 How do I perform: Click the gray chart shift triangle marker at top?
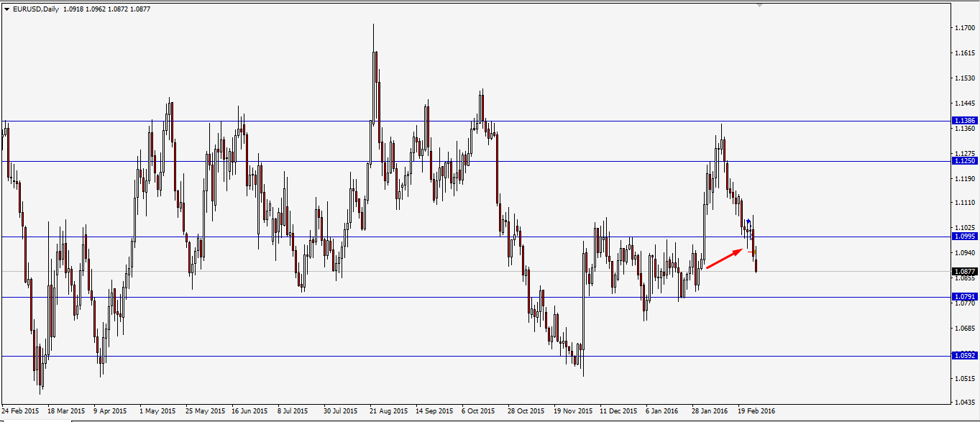[760, 5]
